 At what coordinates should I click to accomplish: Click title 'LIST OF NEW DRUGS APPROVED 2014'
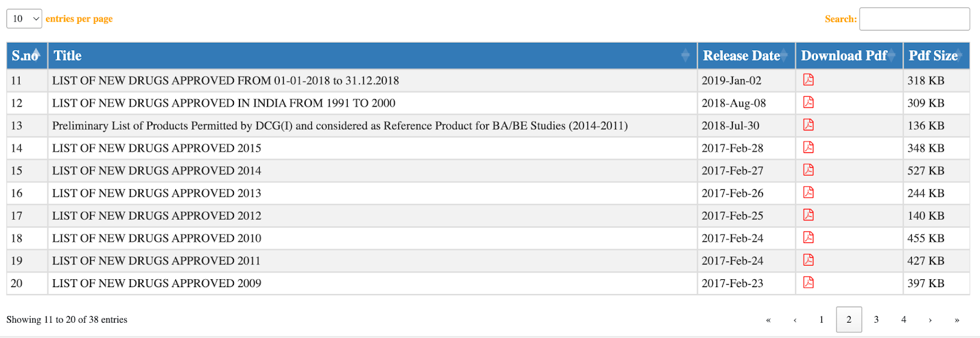157,171
